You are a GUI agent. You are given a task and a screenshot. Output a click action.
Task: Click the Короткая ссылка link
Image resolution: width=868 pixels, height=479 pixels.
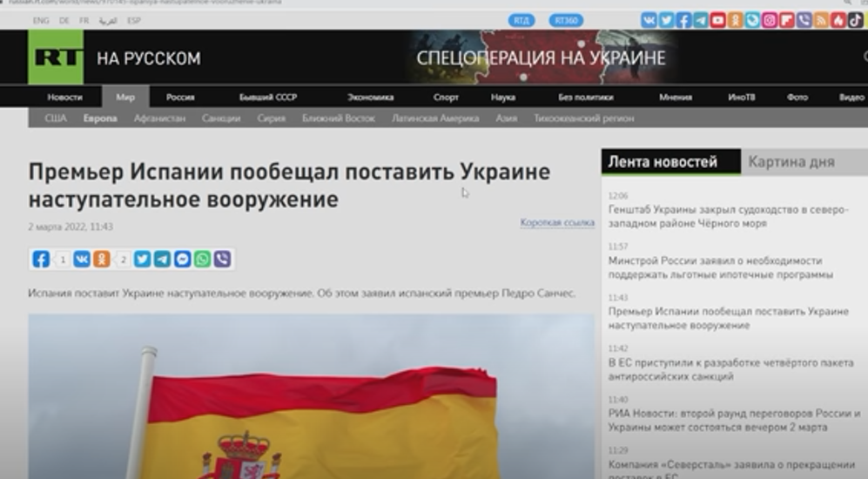(x=557, y=223)
